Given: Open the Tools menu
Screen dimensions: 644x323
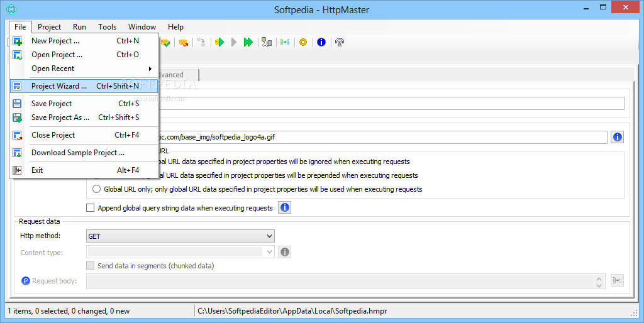Looking at the screenshot, I should point(107,27).
